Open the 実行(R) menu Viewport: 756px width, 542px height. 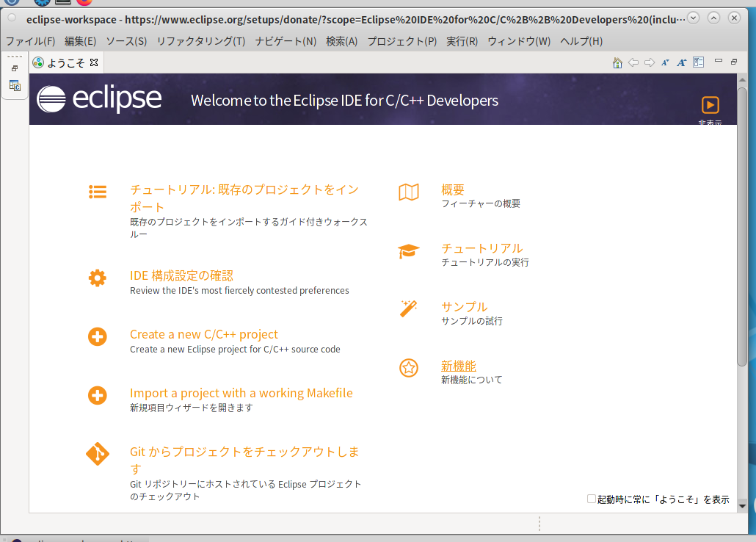462,41
